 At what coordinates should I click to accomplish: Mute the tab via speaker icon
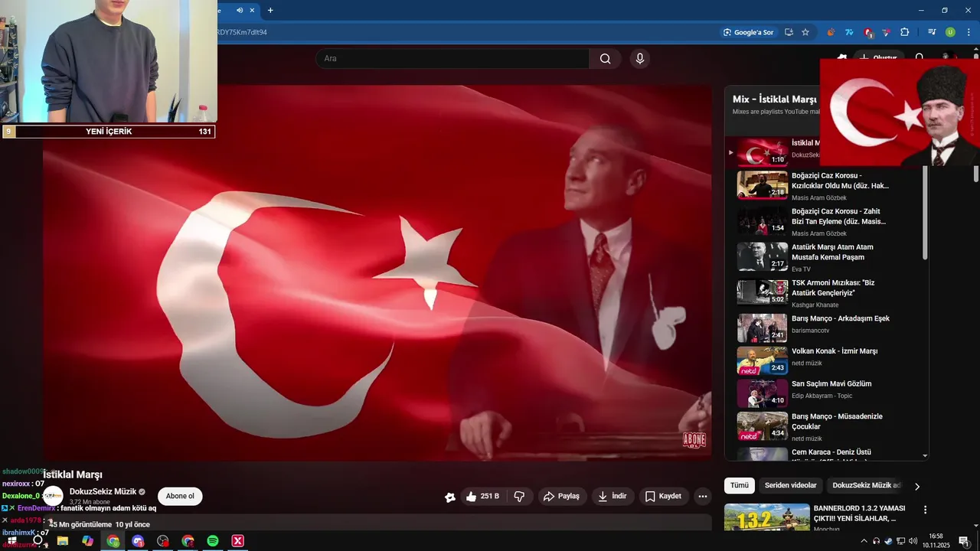[x=240, y=10]
